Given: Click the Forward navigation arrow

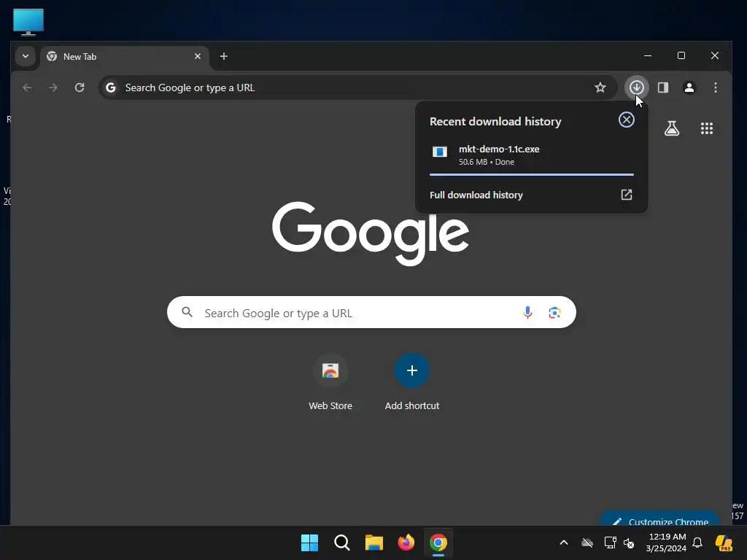Looking at the screenshot, I should coord(53,87).
